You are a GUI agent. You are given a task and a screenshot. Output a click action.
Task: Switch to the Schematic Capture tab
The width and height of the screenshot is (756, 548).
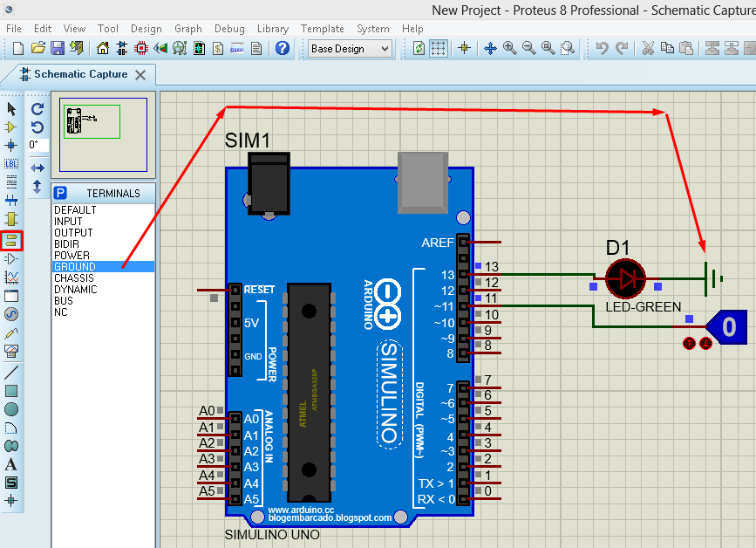point(78,75)
